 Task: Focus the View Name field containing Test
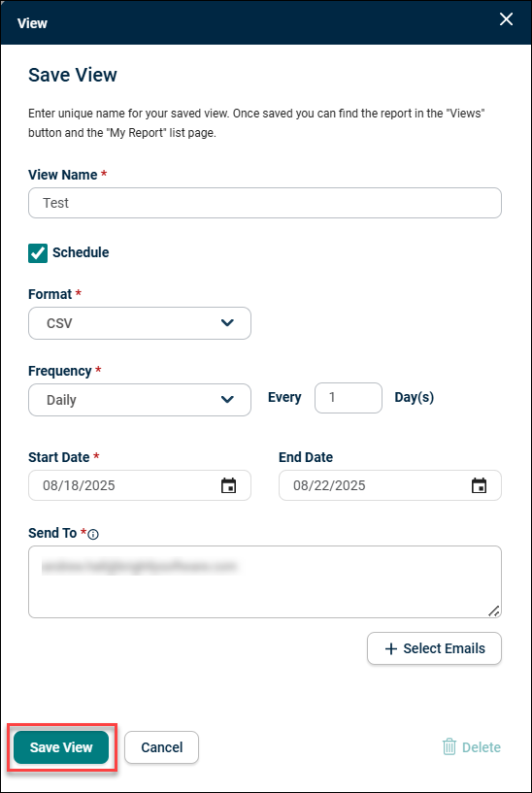tap(265, 203)
